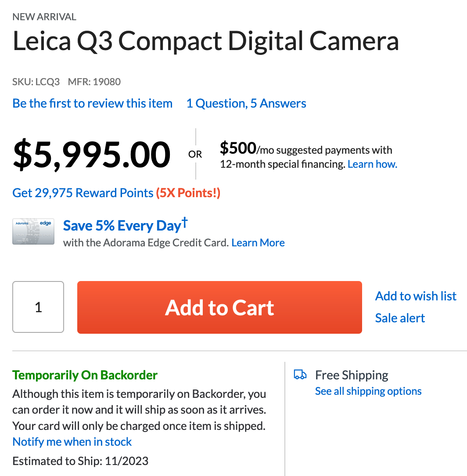This screenshot has width=467, height=476.
Task: Click the '$500/mo' suggested payment amount
Action: pos(238,149)
